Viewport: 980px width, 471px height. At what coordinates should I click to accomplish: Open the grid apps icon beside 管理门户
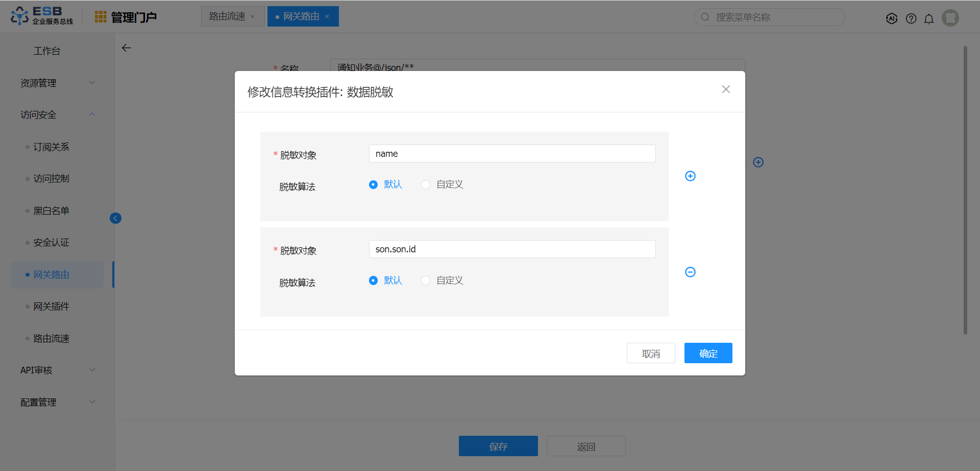pyautogui.click(x=101, y=17)
